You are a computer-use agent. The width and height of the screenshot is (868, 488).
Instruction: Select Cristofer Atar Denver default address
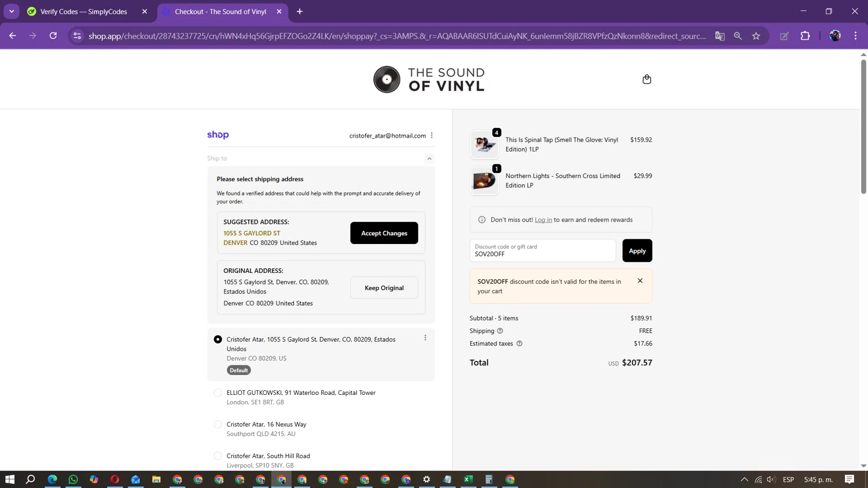point(218,339)
